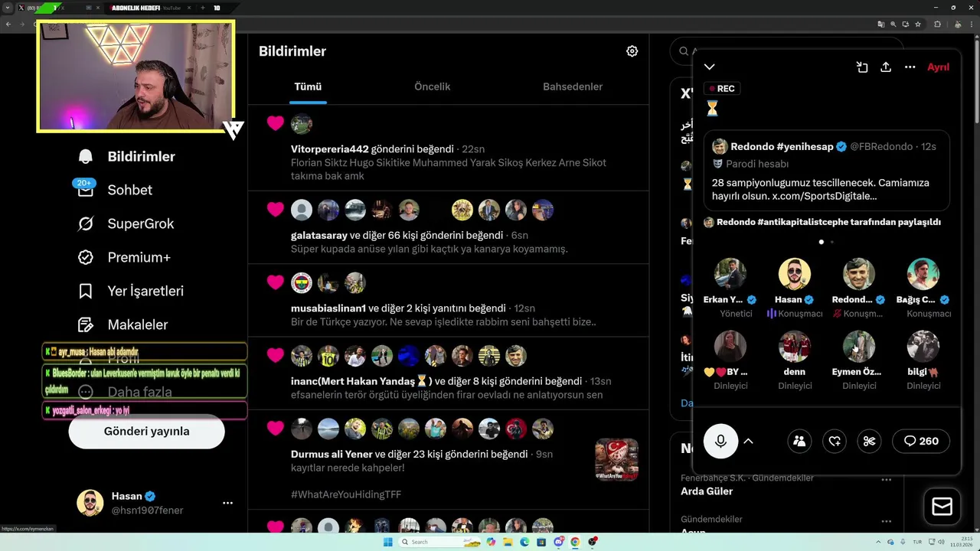Collapse the Space panel with down chevron

[710, 67]
